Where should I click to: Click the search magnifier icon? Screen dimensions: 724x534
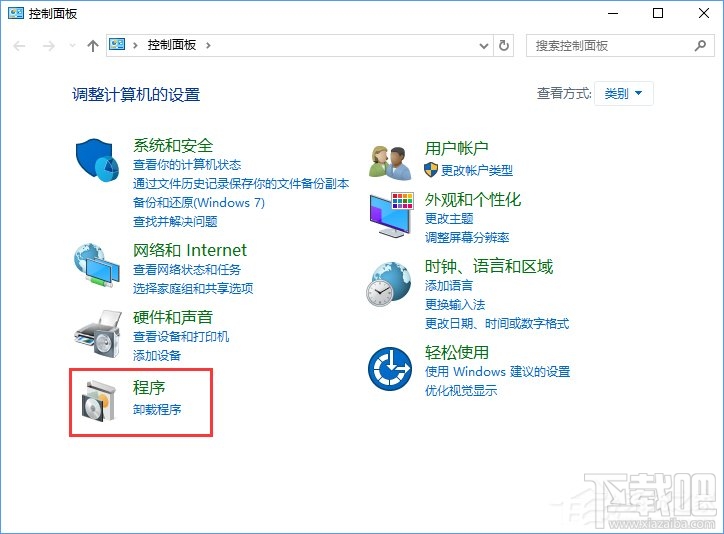coord(700,45)
